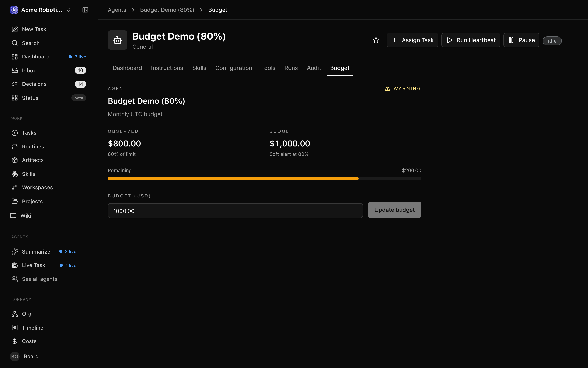Viewport: 588px width, 368px height.
Task: Select the Budget tab
Action: (x=340, y=68)
